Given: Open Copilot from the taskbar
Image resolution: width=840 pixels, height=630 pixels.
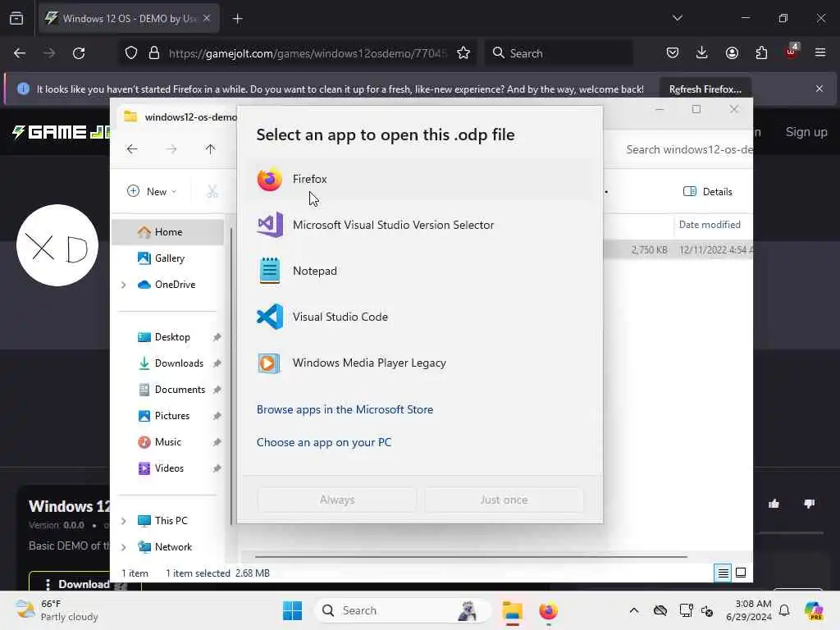Looking at the screenshot, I should pyautogui.click(x=814, y=610).
